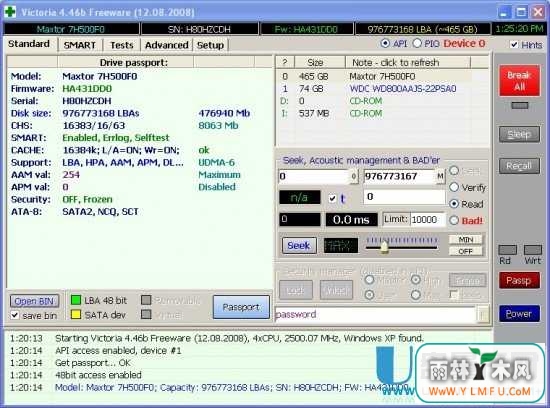
Task: Click the clock showing 1:25:20 PM
Action: pyautogui.click(x=519, y=29)
